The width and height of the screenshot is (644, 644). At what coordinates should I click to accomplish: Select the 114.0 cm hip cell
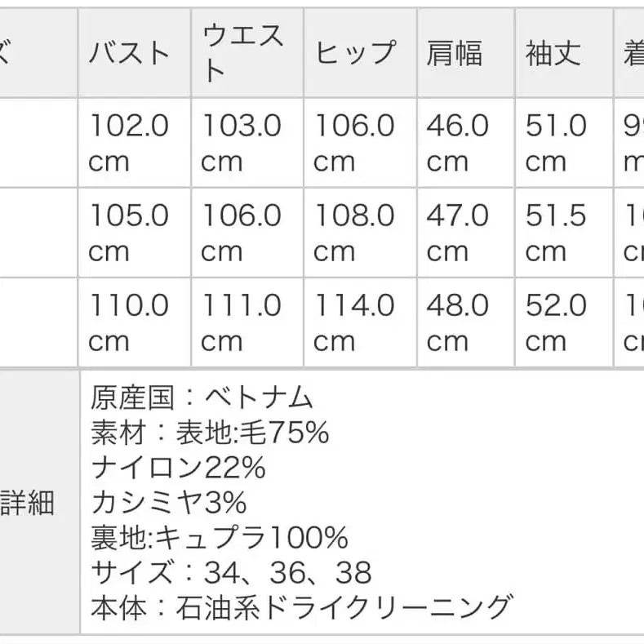(x=354, y=323)
